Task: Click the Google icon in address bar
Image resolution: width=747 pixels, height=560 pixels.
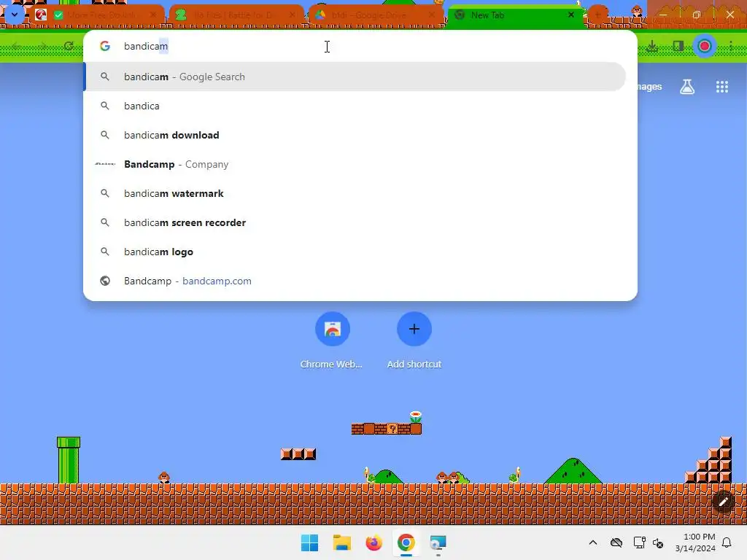Action: pos(105,46)
